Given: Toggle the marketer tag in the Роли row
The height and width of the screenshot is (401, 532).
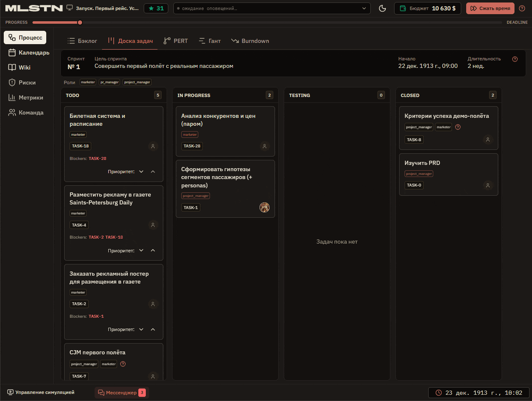Looking at the screenshot, I should click(88, 82).
